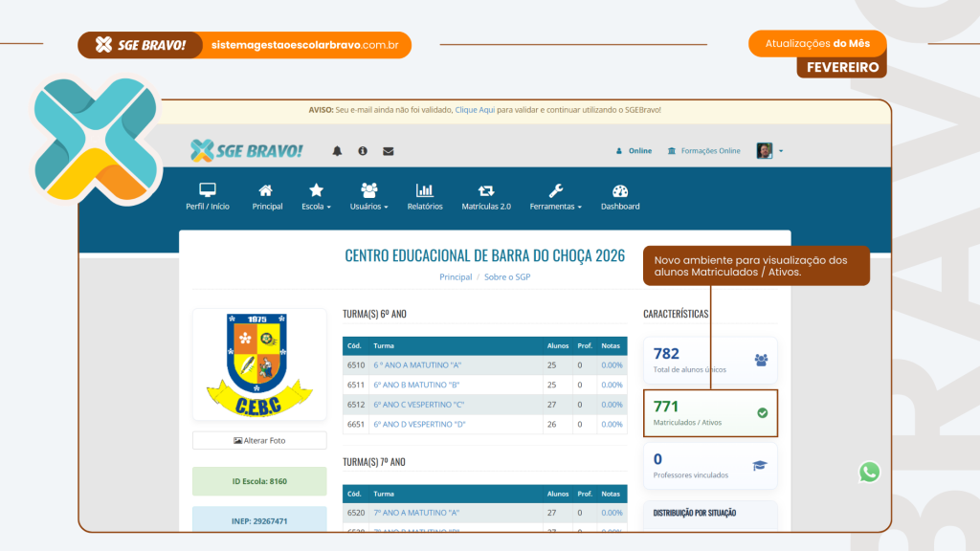This screenshot has height=551, width=980.
Task: Open the info circle icon
Action: [x=363, y=151]
